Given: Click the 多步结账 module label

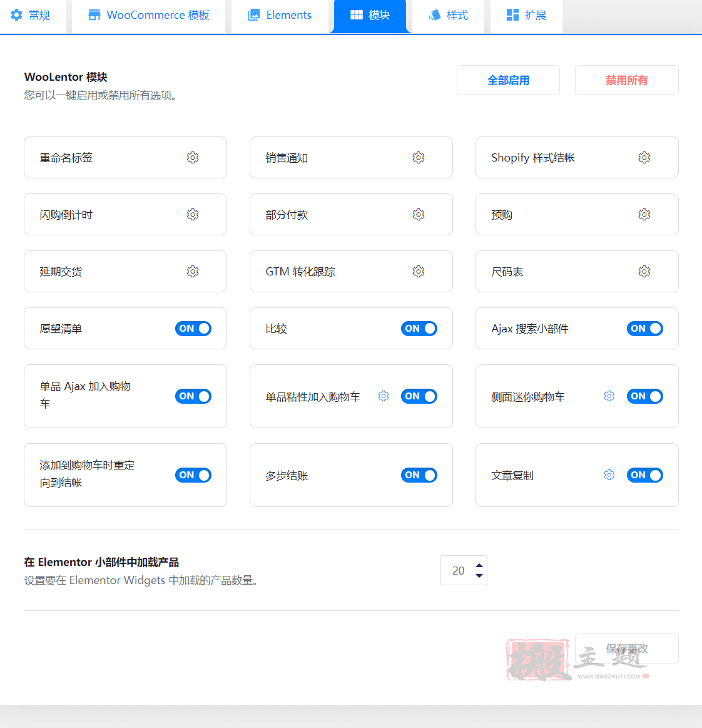Looking at the screenshot, I should [287, 476].
